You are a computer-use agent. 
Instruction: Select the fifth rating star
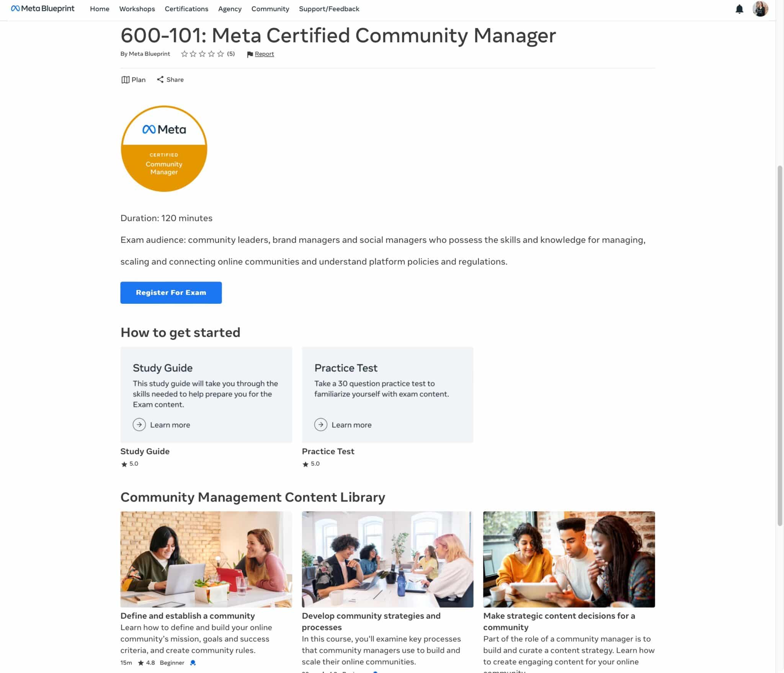[220, 54]
